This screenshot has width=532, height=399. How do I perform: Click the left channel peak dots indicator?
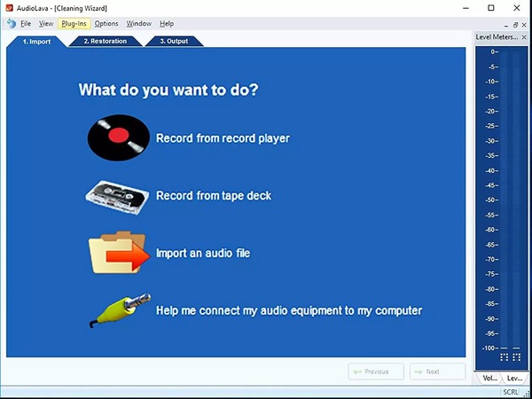pyautogui.click(x=505, y=357)
